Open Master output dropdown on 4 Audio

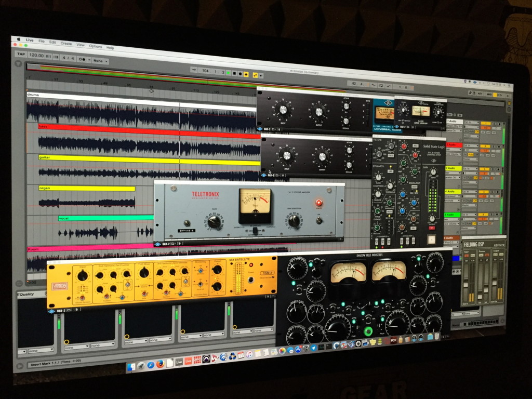[x=469, y=205]
